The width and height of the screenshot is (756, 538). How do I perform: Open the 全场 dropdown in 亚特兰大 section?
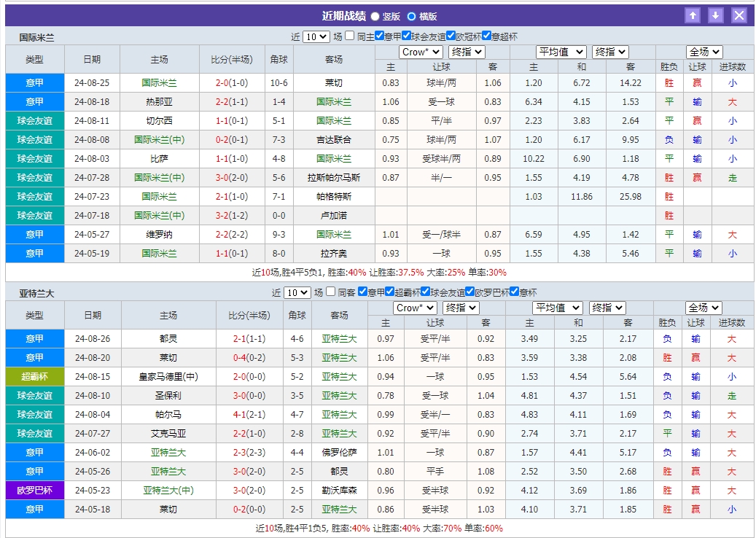[x=702, y=308]
